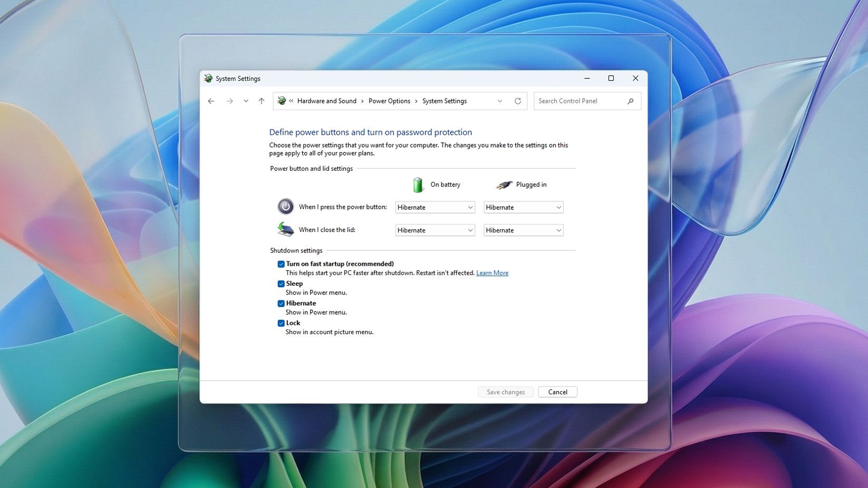The height and width of the screenshot is (488, 868).
Task: Click the On battery icon
Action: pyautogui.click(x=418, y=184)
